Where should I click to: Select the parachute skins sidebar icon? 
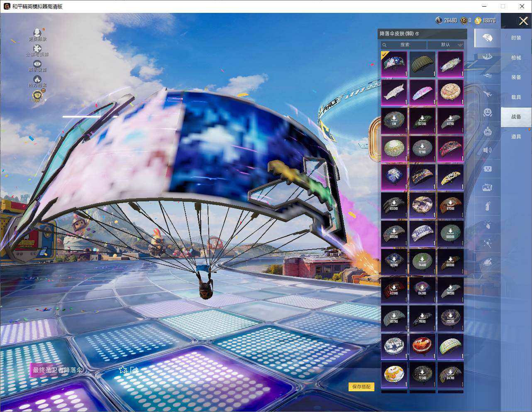487,38
